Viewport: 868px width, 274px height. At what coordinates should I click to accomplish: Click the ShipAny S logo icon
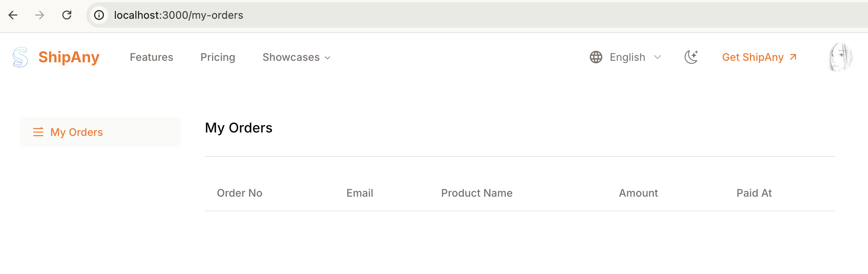[x=20, y=57]
